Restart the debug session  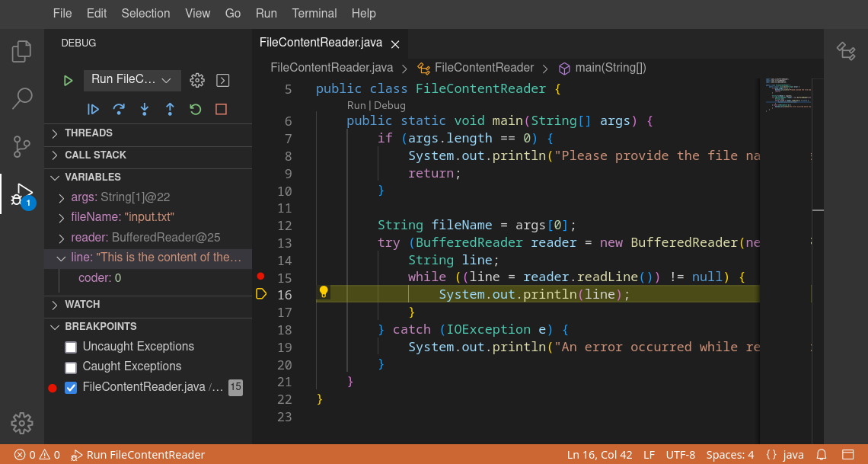tap(195, 109)
